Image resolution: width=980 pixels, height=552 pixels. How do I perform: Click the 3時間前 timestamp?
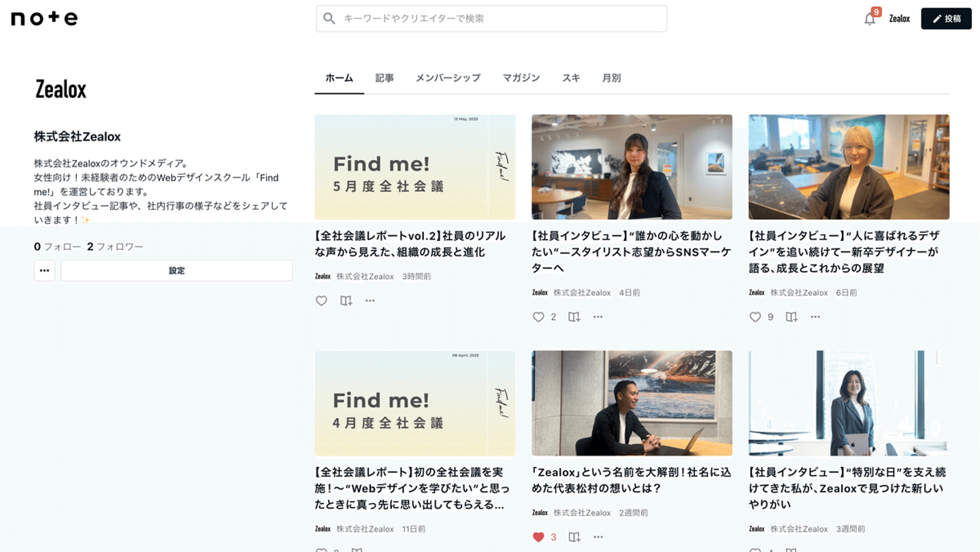click(416, 276)
